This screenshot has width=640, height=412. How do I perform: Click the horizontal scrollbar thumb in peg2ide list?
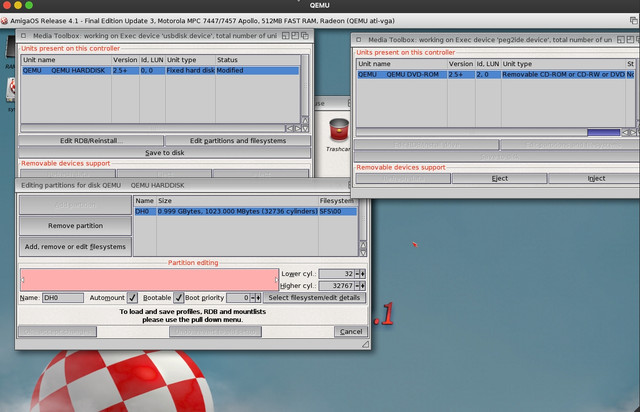coord(603,132)
